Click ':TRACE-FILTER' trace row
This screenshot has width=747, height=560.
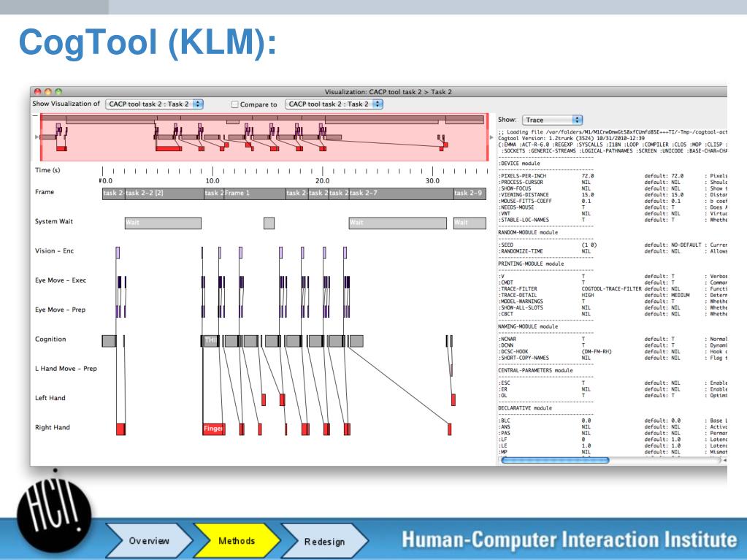click(x=612, y=289)
